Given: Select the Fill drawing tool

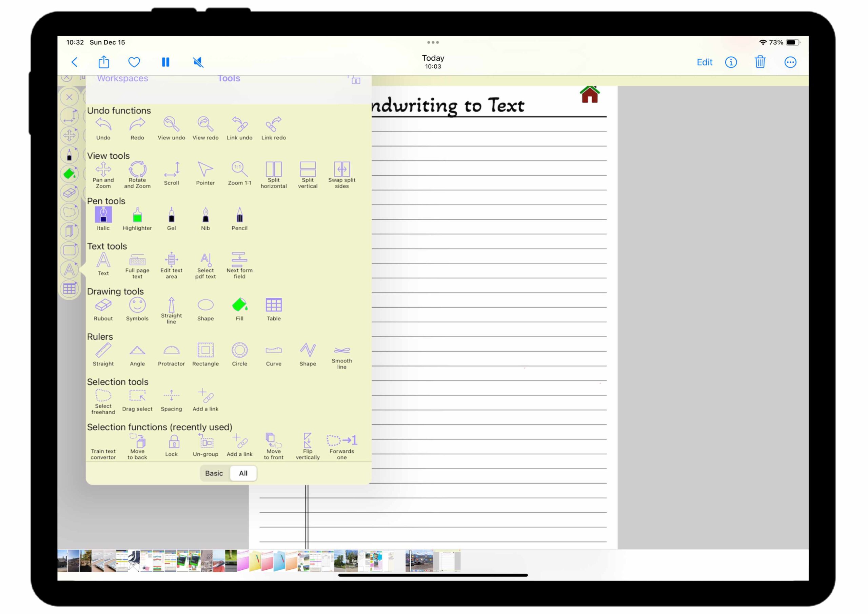Looking at the screenshot, I should [240, 309].
